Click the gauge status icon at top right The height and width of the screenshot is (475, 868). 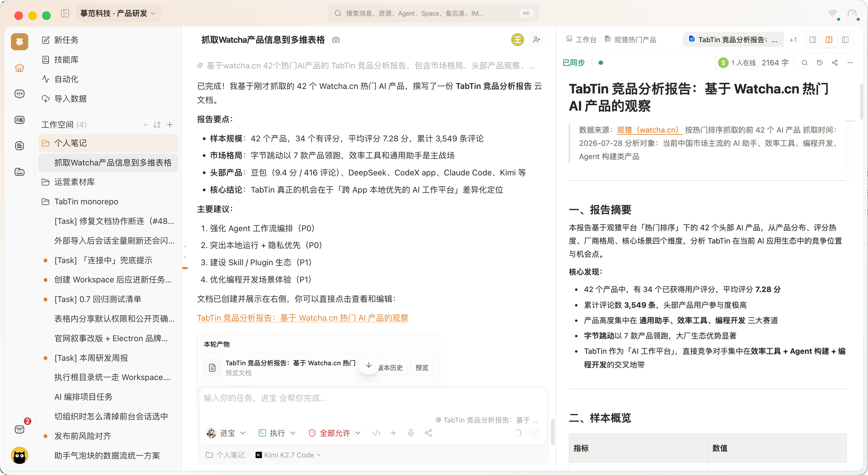coord(852,14)
